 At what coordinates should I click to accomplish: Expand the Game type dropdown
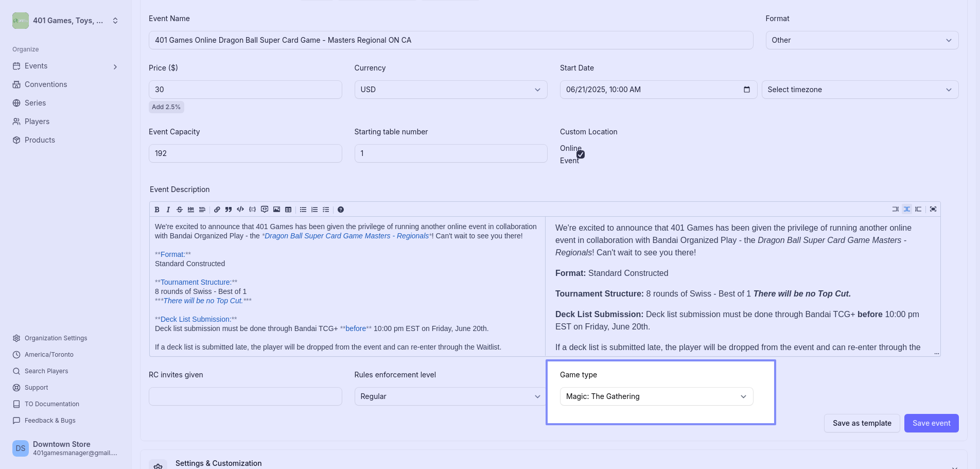pos(656,396)
